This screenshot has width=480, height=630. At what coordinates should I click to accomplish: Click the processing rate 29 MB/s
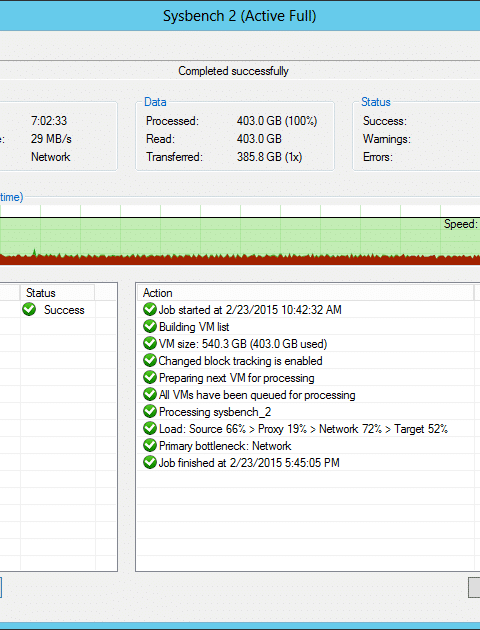click(x=51, y=139)
